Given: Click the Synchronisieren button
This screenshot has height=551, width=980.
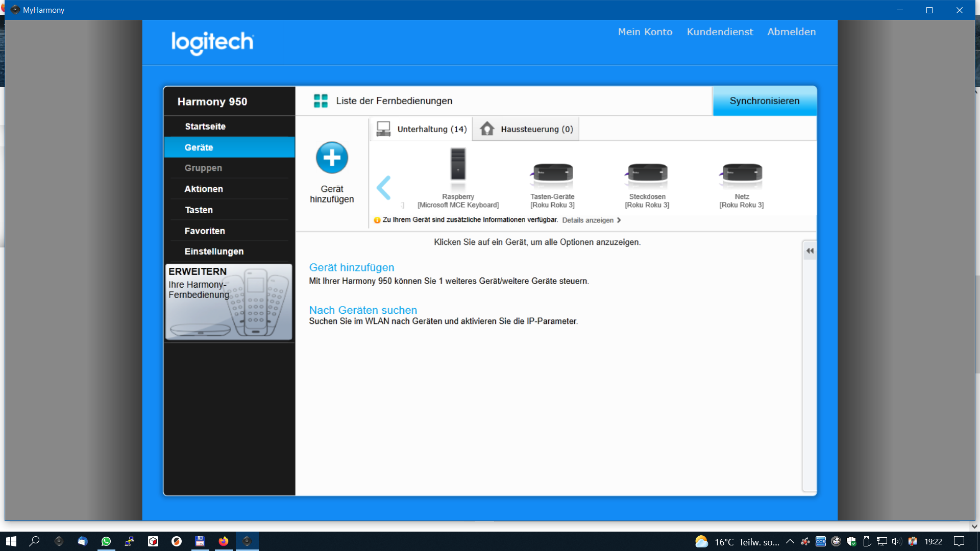Looking at the screenshot, I should 765,101.
